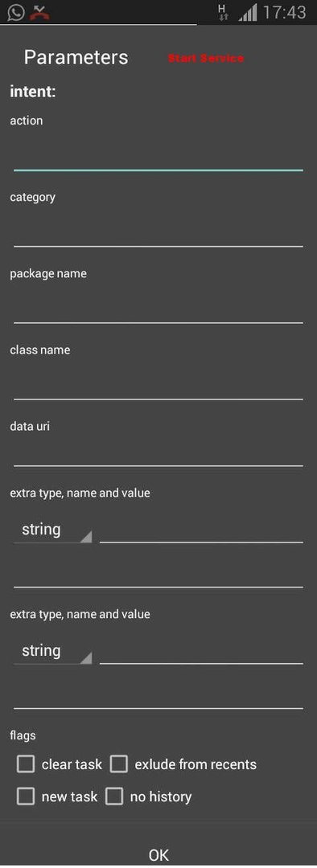Viewport: 317px width, 868px height.
Task: Toggle the new task checkbox
Action: point(26,796)
